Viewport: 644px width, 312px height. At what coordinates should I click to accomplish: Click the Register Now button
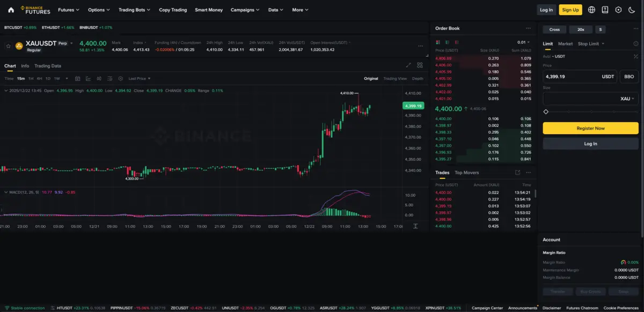point(590,128)
